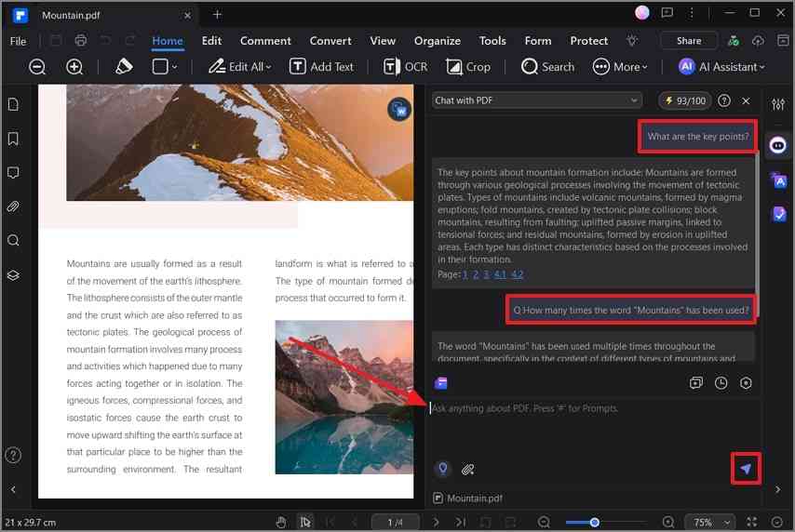The width and height of the screenshot is (795, 532).
Task: Click the 93/100 credits badge
Action: coord(685,100)
